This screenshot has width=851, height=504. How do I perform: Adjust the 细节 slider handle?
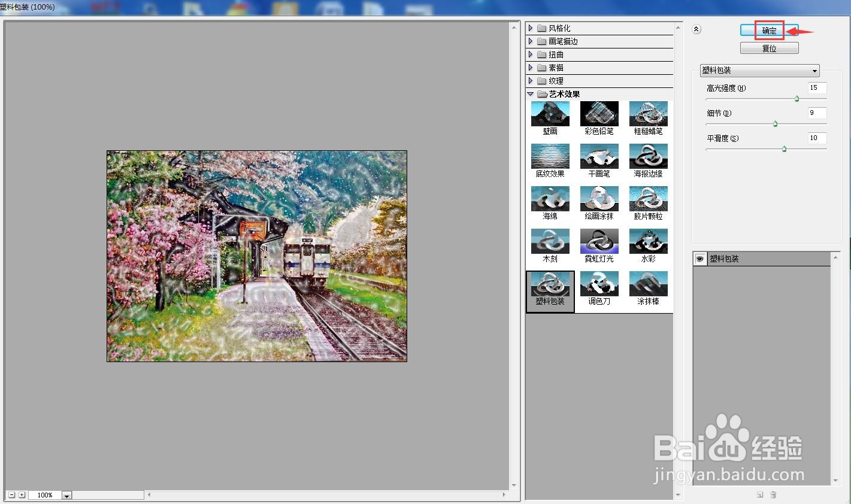pos(775,124)
